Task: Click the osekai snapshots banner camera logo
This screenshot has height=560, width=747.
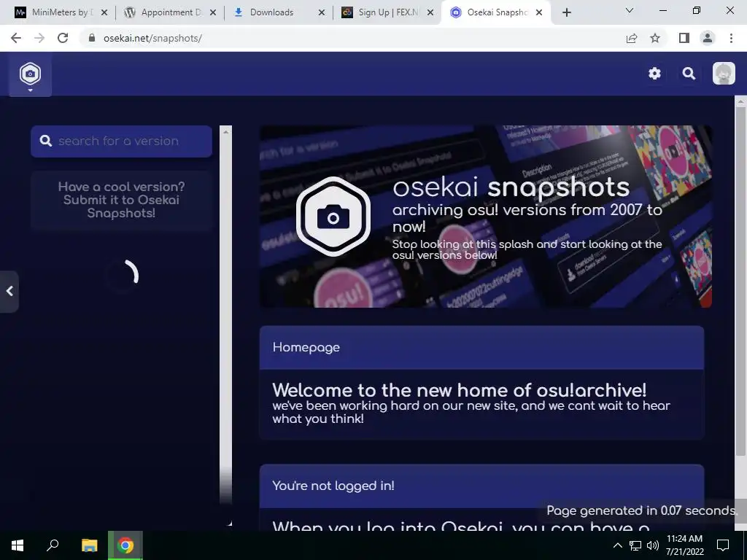Action: click(333, 217)
